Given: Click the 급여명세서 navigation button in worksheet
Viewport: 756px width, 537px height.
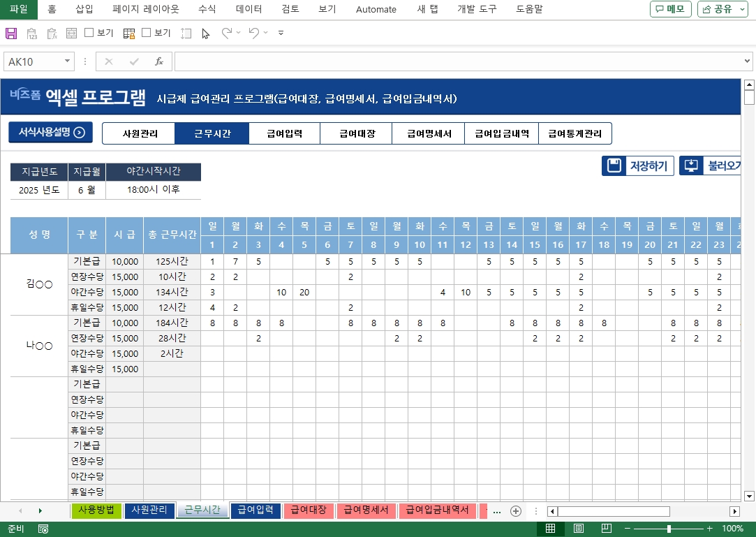Looking at the screenshot, I should 429,133.
